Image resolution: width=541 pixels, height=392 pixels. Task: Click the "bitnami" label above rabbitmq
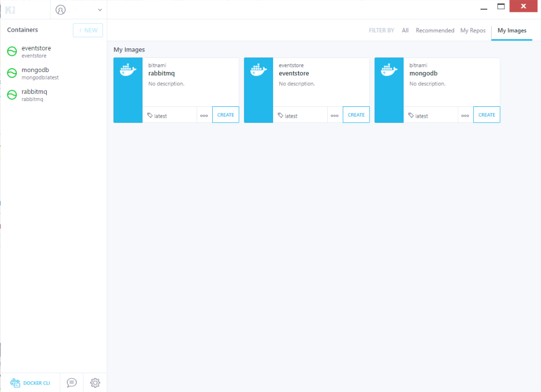(x=157, y=65)
